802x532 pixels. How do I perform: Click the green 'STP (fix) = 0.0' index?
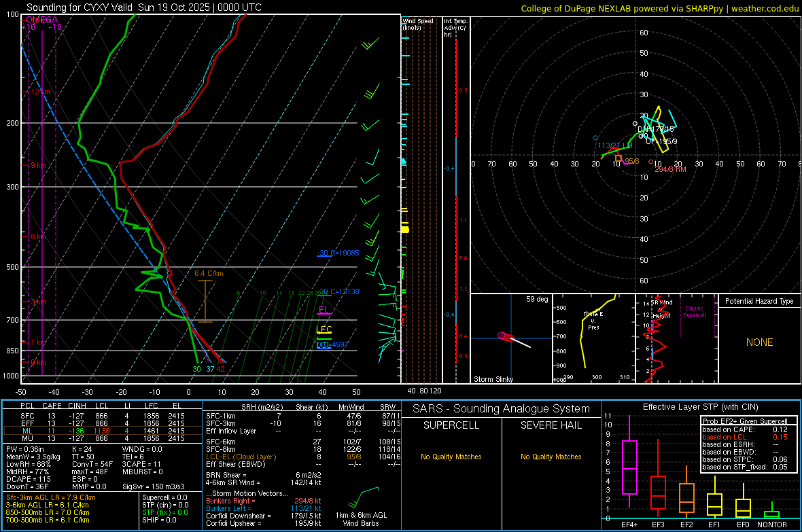pyautogui.click(x=164, y=512)
